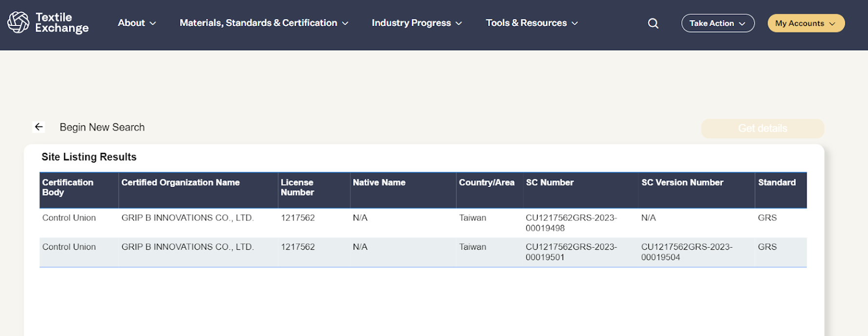Click the Take Action button

717,23
